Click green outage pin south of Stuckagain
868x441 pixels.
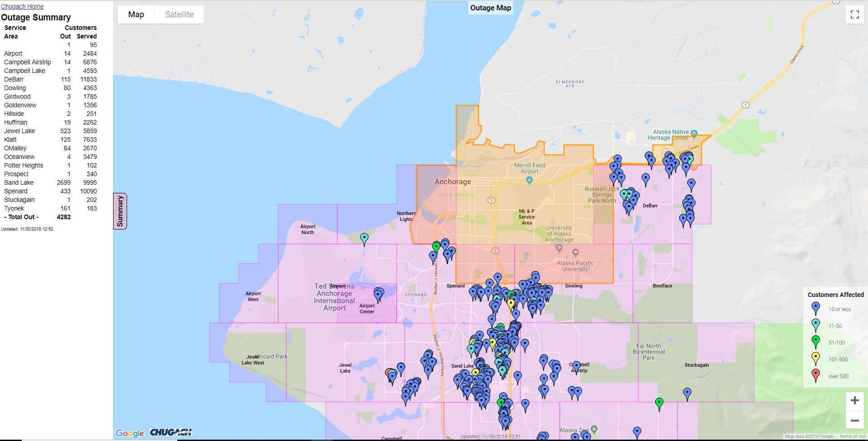(659, 404)
